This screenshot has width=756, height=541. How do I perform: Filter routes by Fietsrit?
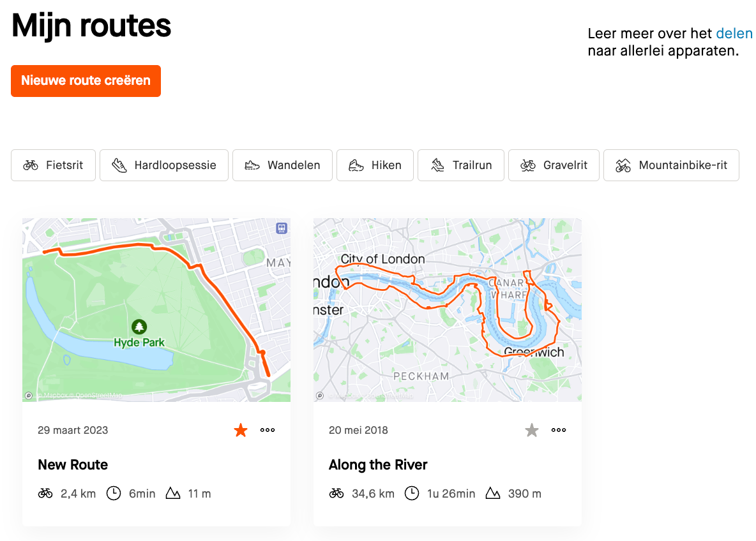pyautogui.click(x=53, y=165)
